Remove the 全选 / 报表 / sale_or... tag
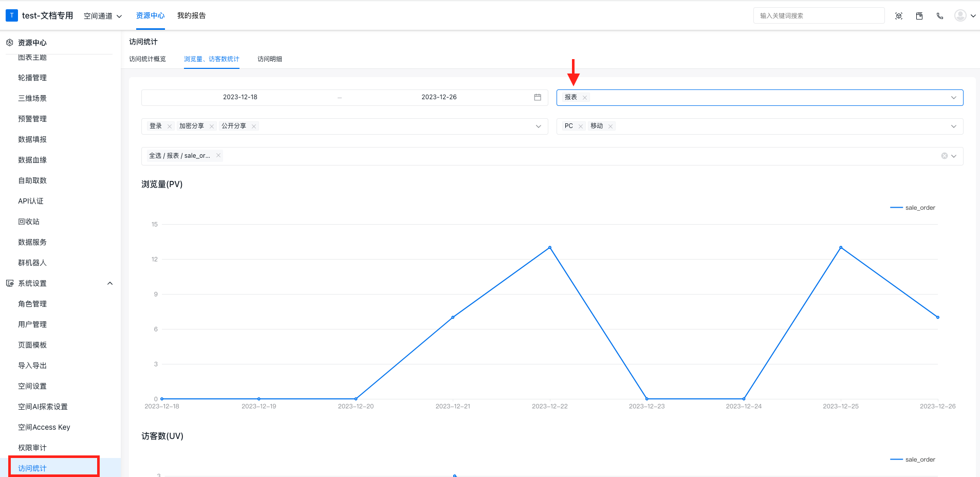 218,155
